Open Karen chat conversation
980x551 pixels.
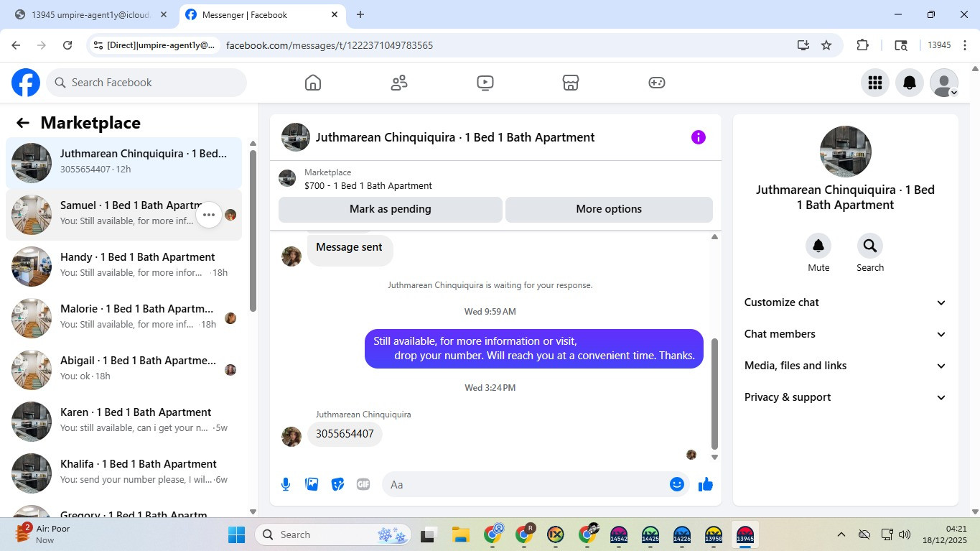(124, 422)
